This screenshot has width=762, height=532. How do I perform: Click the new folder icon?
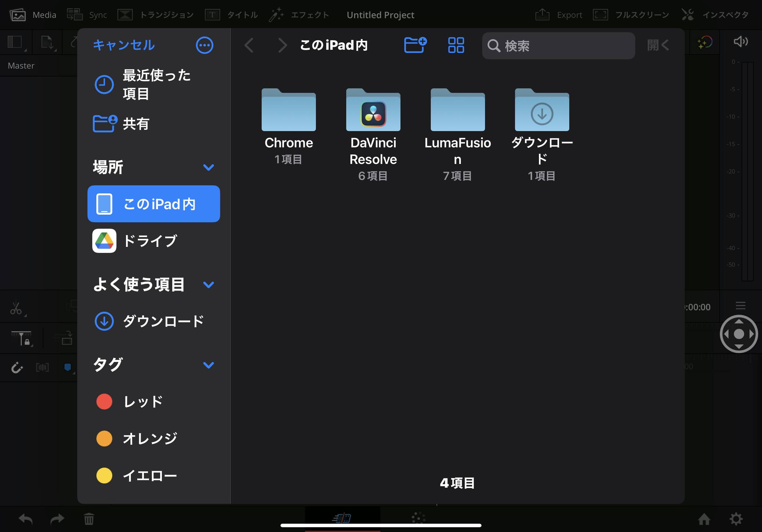tap(415, 45)
